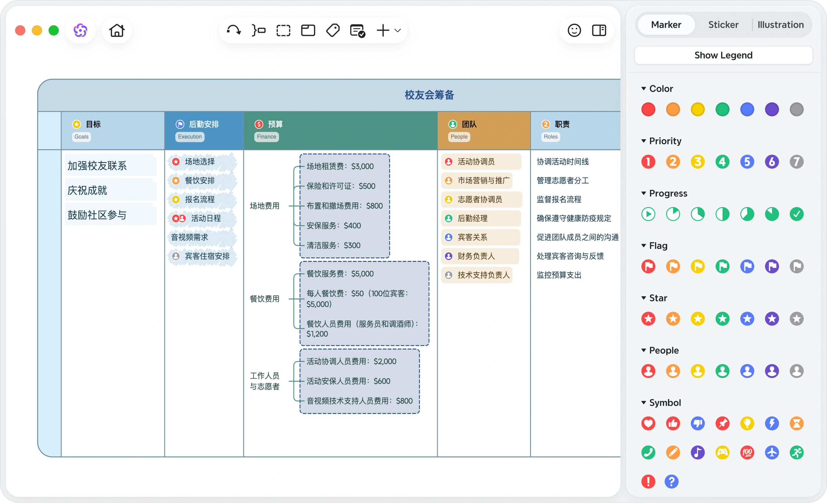
Task: Click the plus insert icon
Action: [x=383, y=31]
